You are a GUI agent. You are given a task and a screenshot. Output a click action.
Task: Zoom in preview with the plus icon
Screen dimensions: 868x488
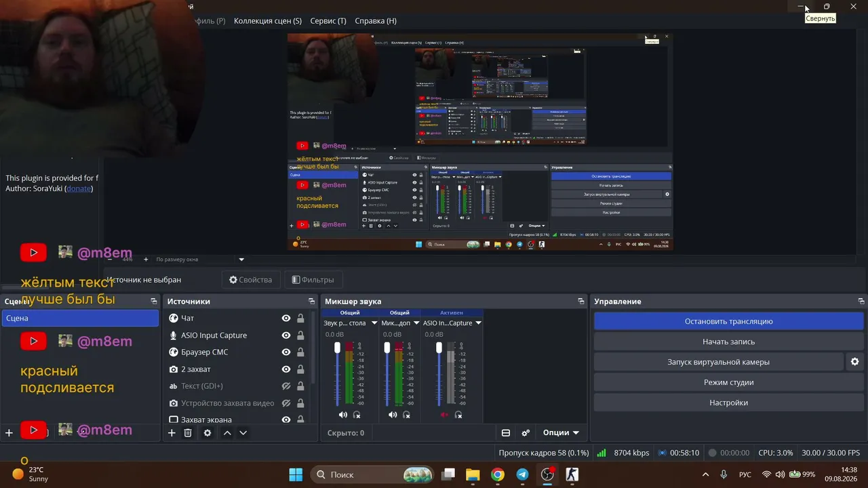point(146,260)
